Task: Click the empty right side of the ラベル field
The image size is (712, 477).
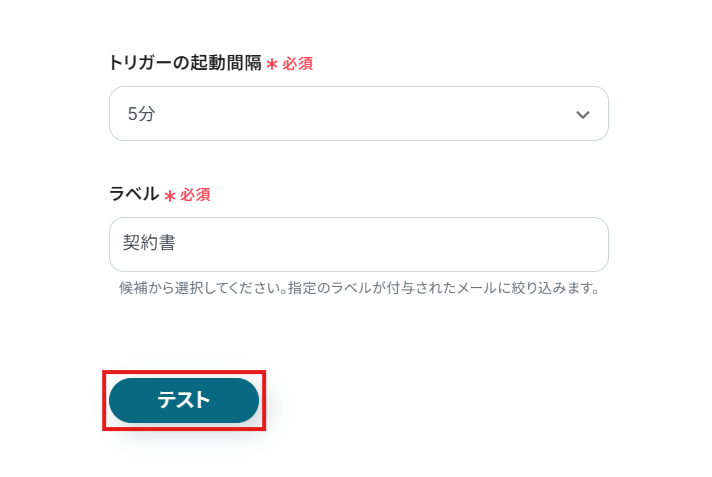Action: [x=520, y=244]
